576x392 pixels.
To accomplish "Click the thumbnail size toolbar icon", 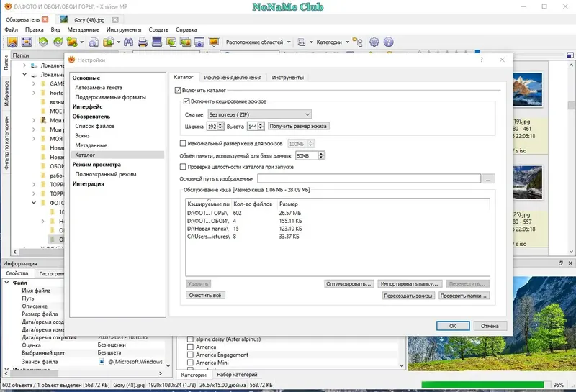I will point(302,42).
